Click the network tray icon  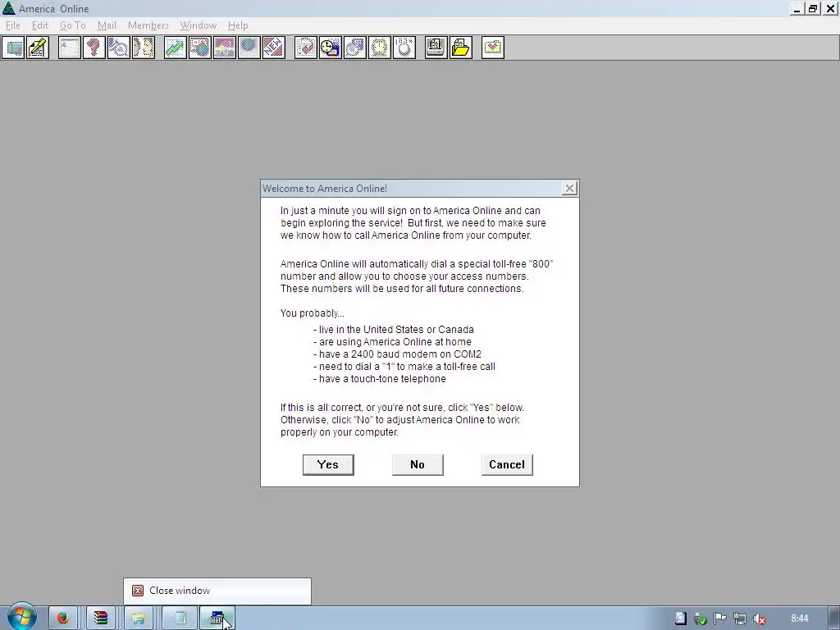(x=740, y=619)
